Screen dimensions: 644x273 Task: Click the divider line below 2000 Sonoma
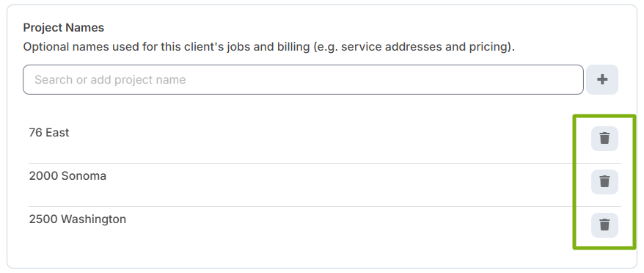coord(324,206)
